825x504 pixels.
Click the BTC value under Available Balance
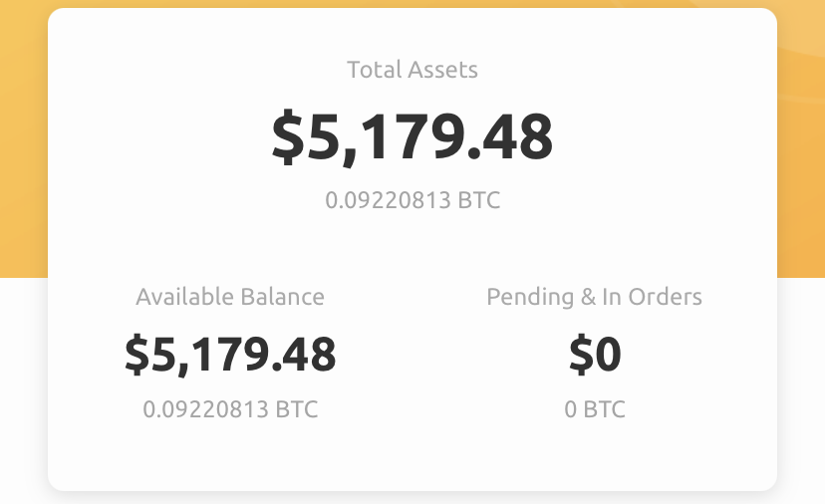coord(230,409)
